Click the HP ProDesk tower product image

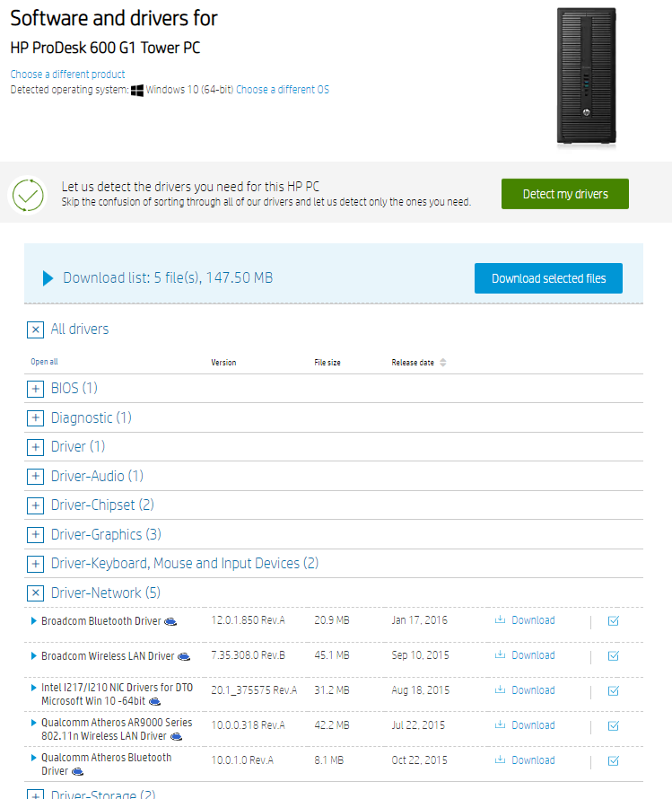tap(586, 76)
